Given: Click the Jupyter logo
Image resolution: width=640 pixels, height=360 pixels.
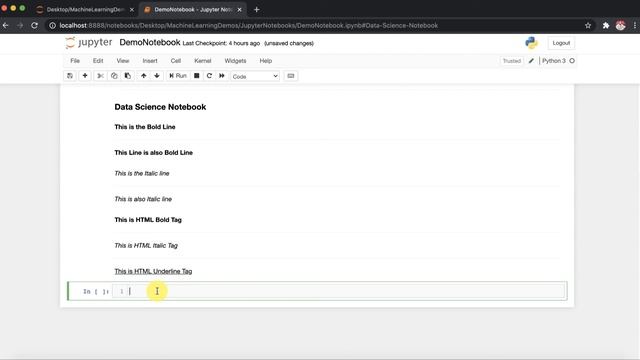Looking at the screenshot, I should point(89,42).
